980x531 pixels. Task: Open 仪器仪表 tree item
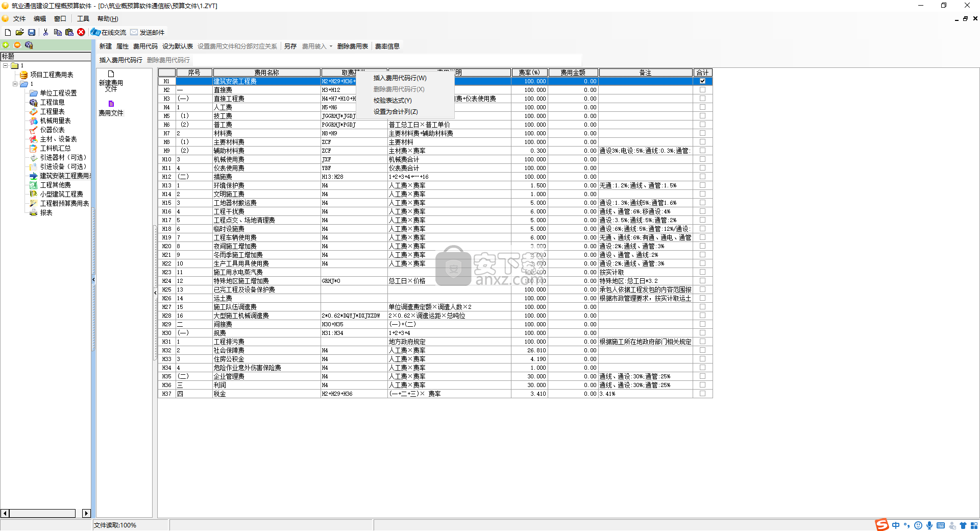[52, 130]
